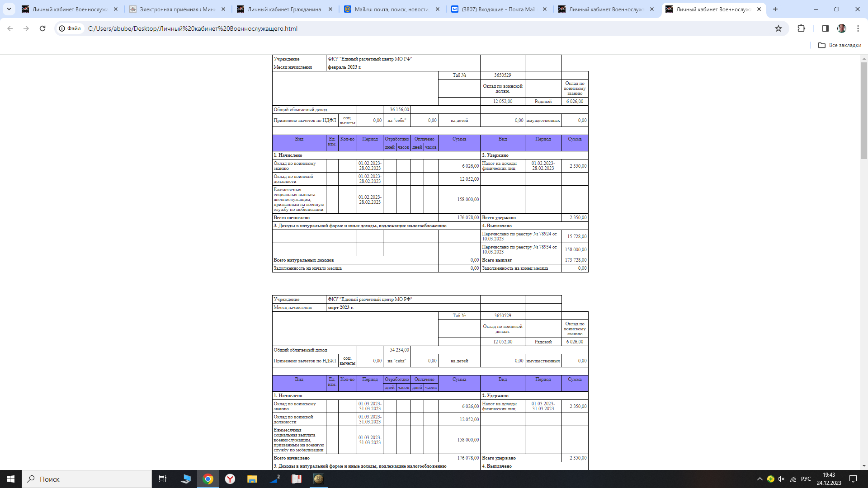
Task: Click the back navigation arrow
Action: [x=10, y=28]
